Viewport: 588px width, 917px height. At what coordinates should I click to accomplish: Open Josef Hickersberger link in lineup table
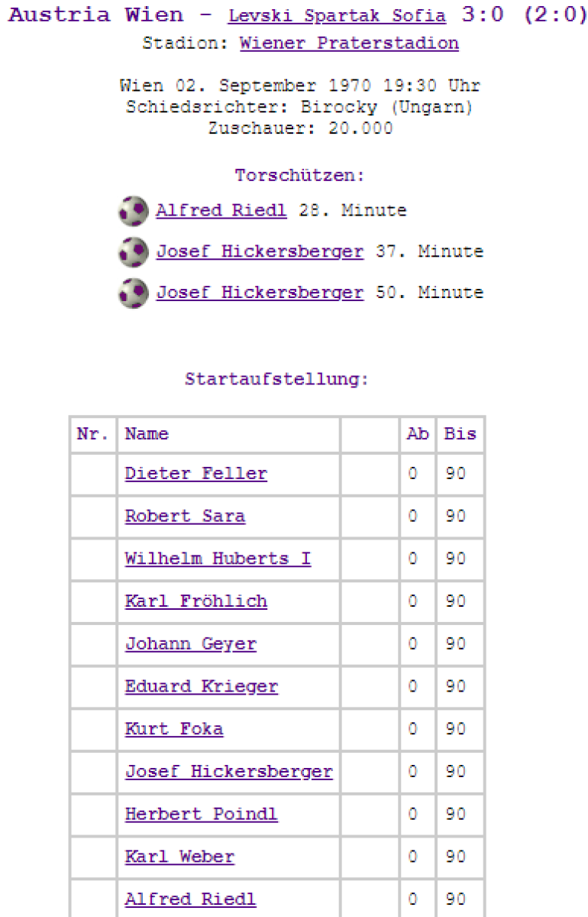pos(229,772)
